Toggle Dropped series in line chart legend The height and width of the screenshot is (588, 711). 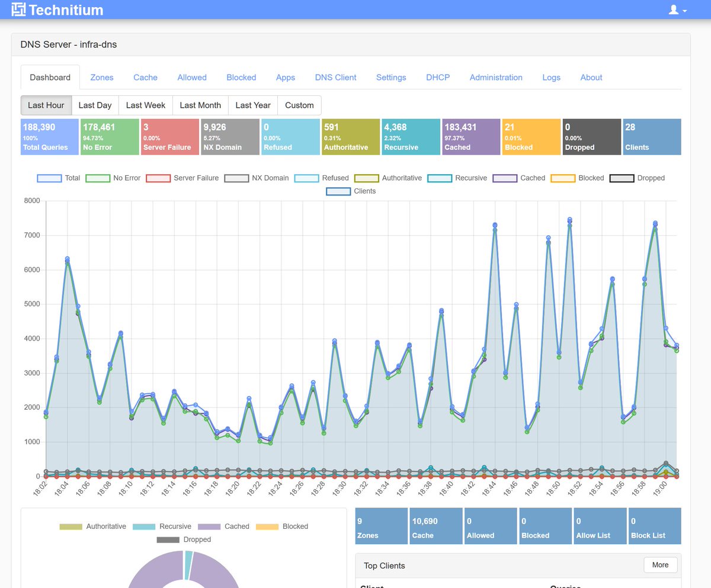637,178
